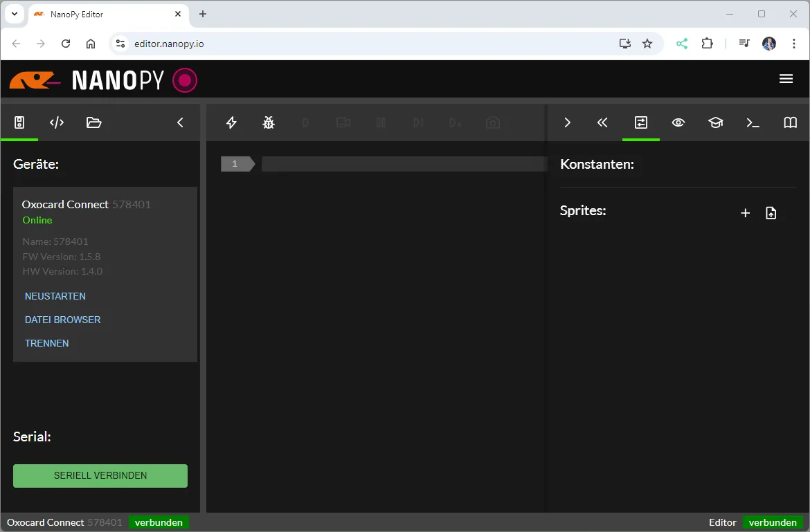Open the book documentation icon
Screen dimensions: 810x532
(790, 122)
